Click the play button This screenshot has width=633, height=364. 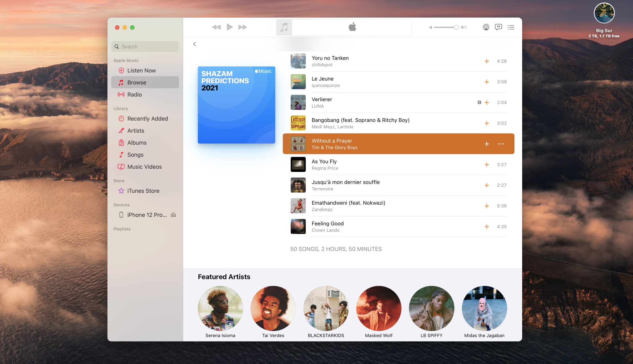pyautogui.click(x=230, y=27)
